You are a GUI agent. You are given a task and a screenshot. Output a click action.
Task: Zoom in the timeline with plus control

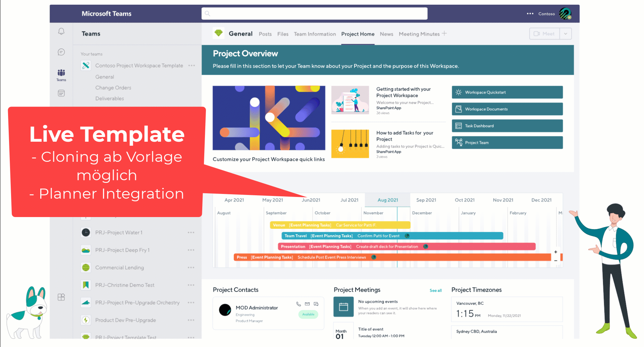pos(556,252)
